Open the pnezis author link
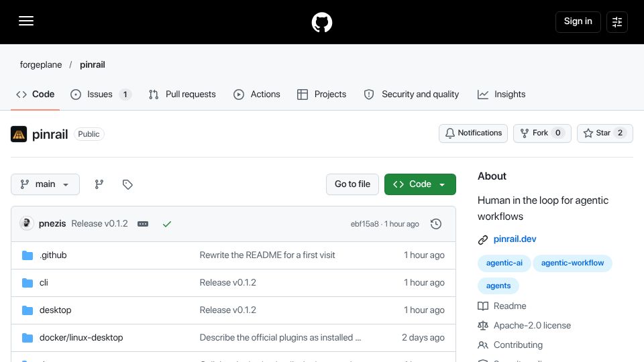This screenshot has width=644, height=362. click(x=52, y=224)
